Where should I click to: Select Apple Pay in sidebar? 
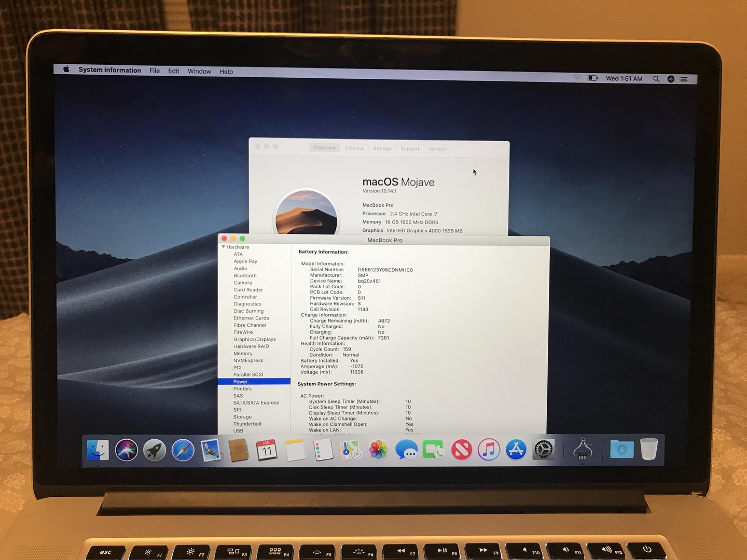click(245, 261)
